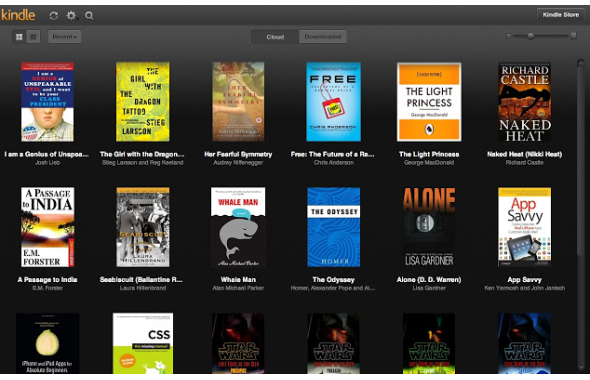
Task: Open the FREE book cover by Chris Anderson
Action: click(x=333, y=102)
